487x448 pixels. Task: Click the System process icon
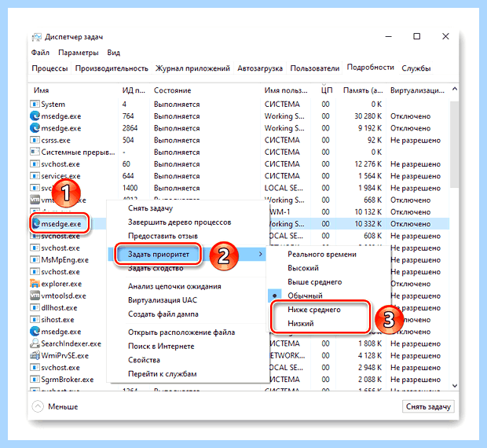click(35, 104)
